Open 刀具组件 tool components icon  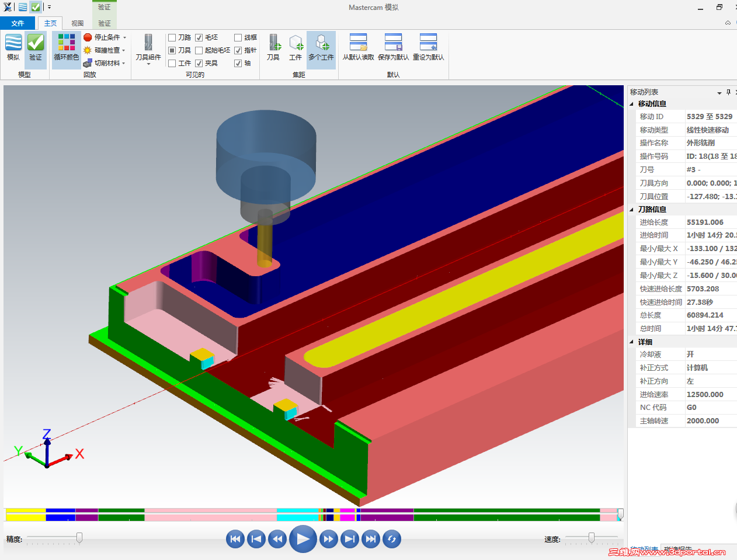(x=148, y=43)
